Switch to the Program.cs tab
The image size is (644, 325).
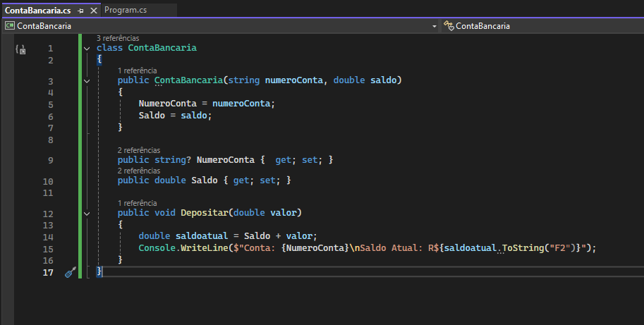click(x=126, y=11)
